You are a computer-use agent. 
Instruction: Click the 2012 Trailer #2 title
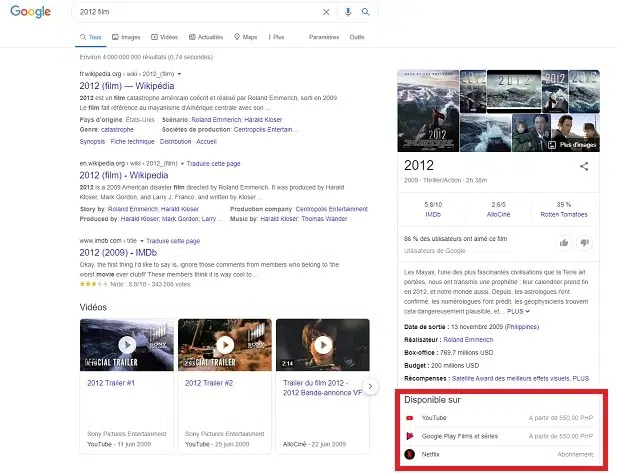[209, 383]
